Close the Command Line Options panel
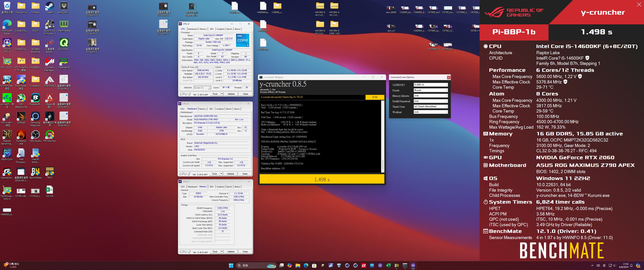Screen dimensions: 644x270 click(x=449, y=77)
